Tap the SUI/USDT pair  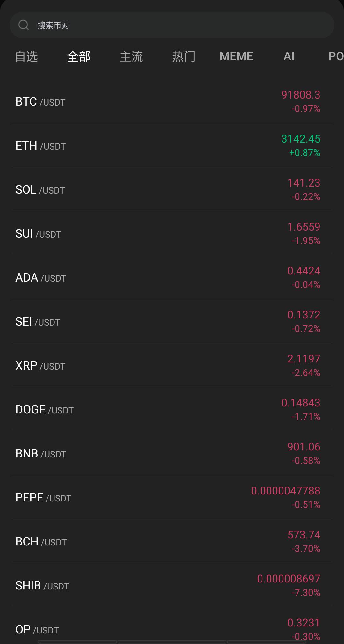click(38, 234)
